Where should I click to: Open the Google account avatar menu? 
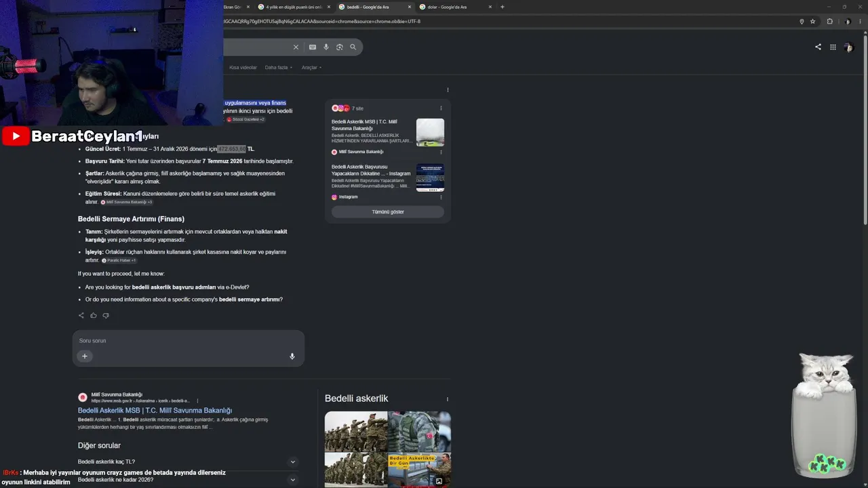848,47
